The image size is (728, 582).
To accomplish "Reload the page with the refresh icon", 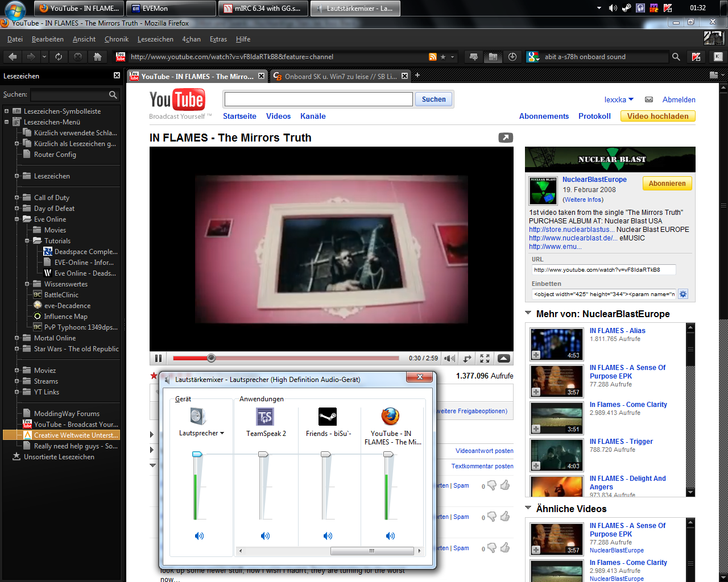I will (59, 56).
